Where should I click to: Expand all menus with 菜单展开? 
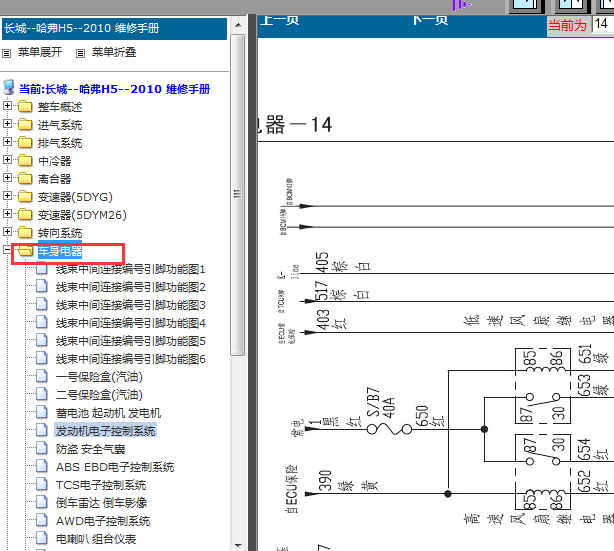40,52
